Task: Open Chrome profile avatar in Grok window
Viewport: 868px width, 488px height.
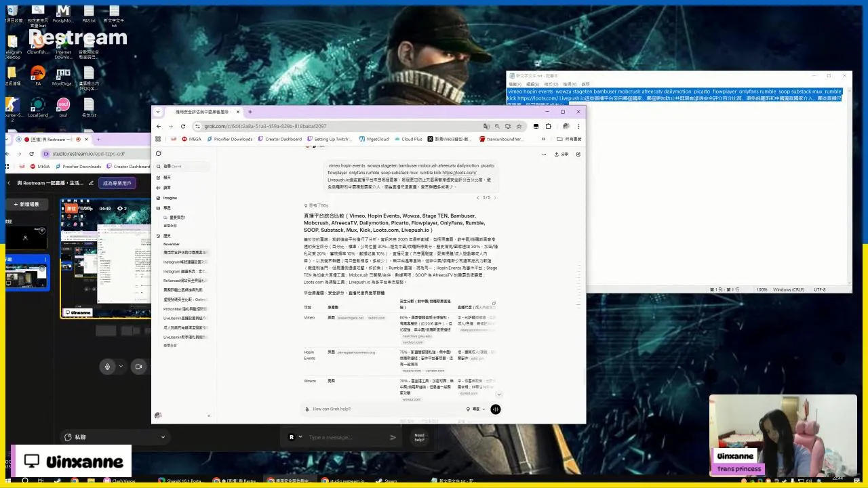Action: pos(566,126)
